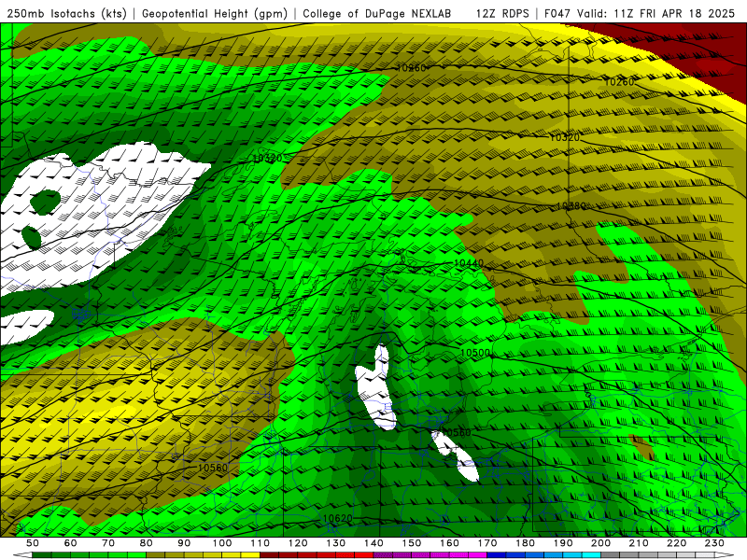The image size is (747, 560).
Task: Click the dark maroon swatch right of 110
Action: coord(269,555)
